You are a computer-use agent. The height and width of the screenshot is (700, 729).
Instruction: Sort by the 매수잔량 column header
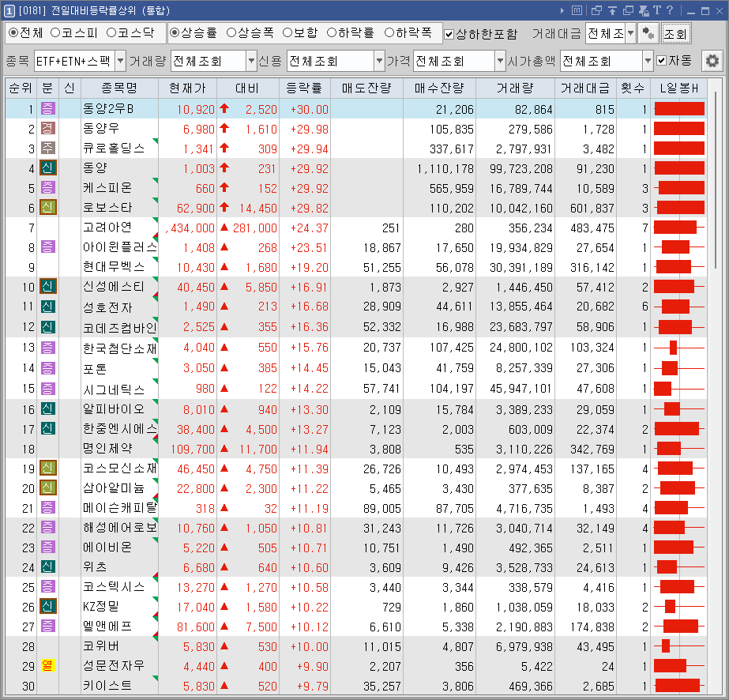(x=439, y=88)
